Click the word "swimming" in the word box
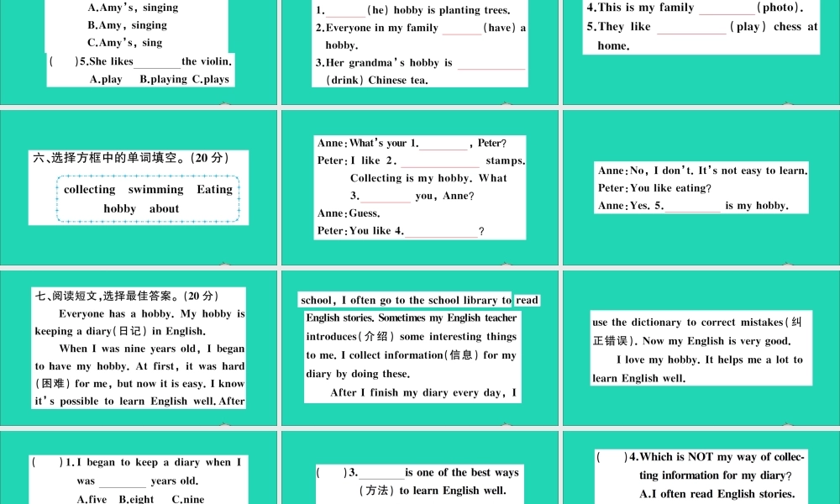 [156, 190]
